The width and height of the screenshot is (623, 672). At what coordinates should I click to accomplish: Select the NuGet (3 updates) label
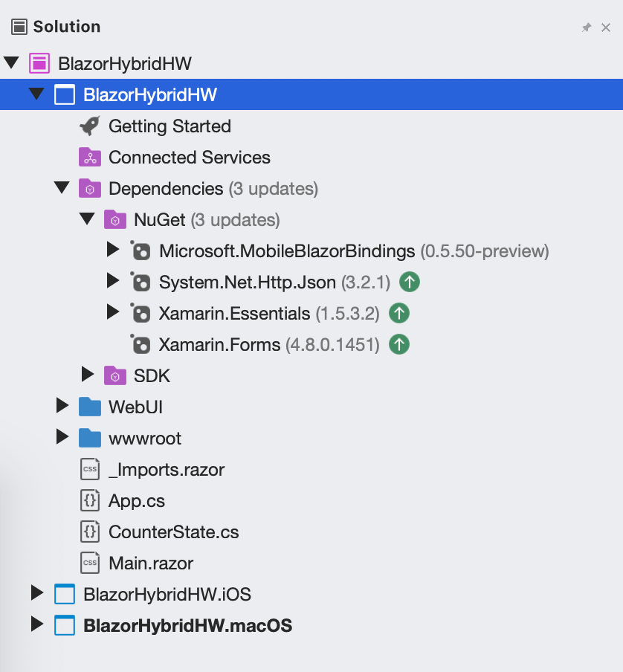pyautogui.click(x=207, y=220)
